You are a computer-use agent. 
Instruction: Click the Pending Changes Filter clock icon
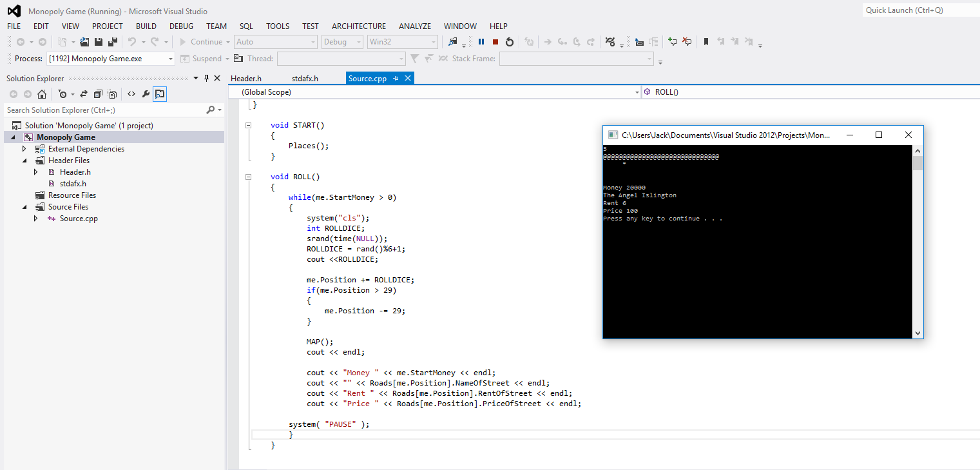[62, 94]
